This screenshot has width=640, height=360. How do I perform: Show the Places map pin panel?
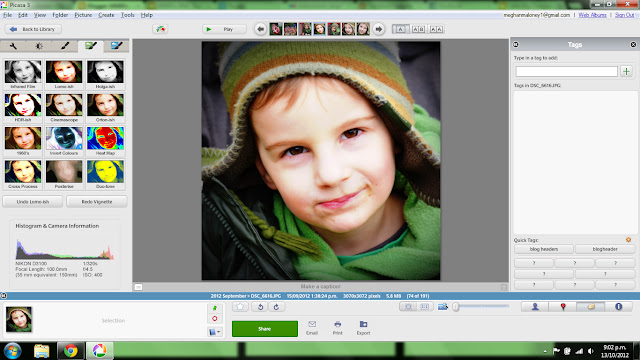pyautogui.click(x=563, y=307)
